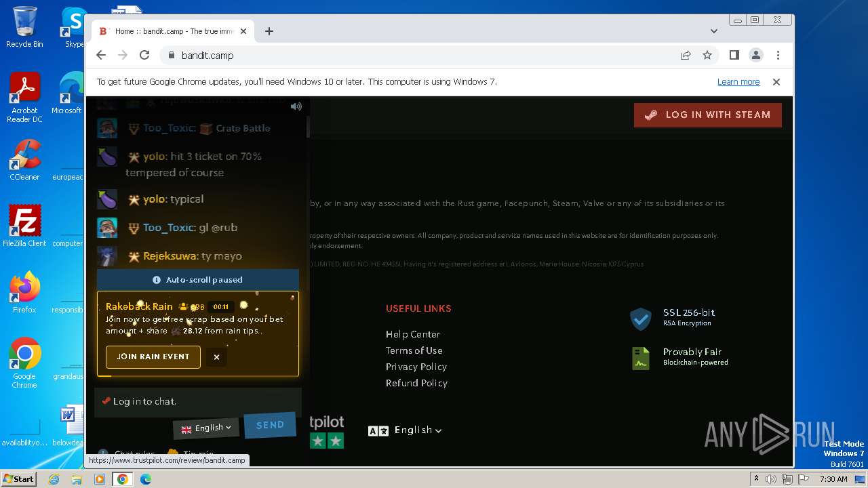Open Firefox desktop shortcut
Image resolution: width=868 pixels, height=488 pixels.
[x=24, y=293]
